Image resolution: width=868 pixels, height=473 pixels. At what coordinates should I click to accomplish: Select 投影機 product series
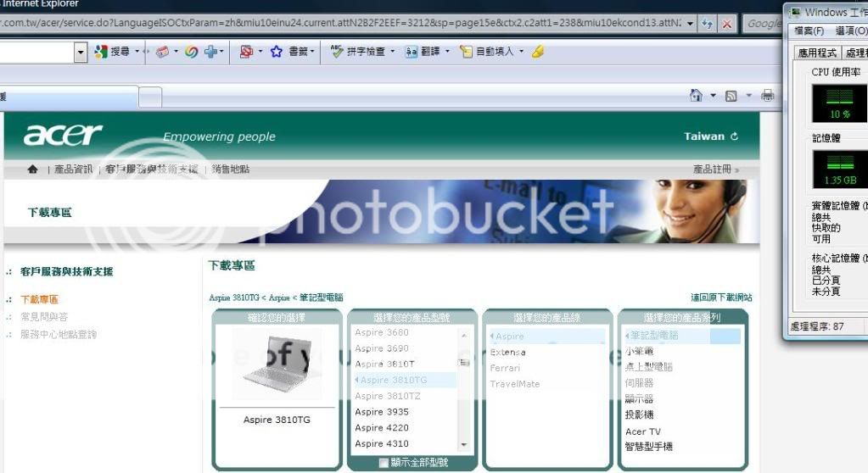(x=639, y=415)
